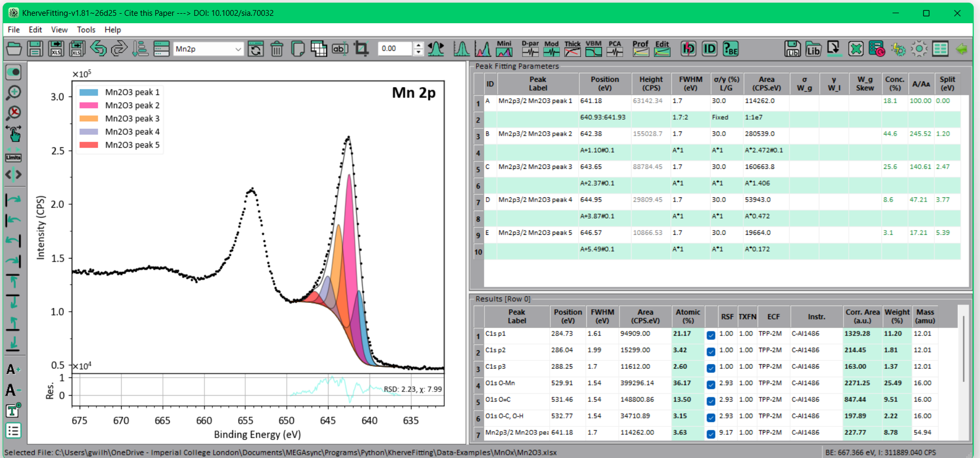Open the Lib library folder icon
This screenshot has height=458, width=980.
[x=813, y=49]
